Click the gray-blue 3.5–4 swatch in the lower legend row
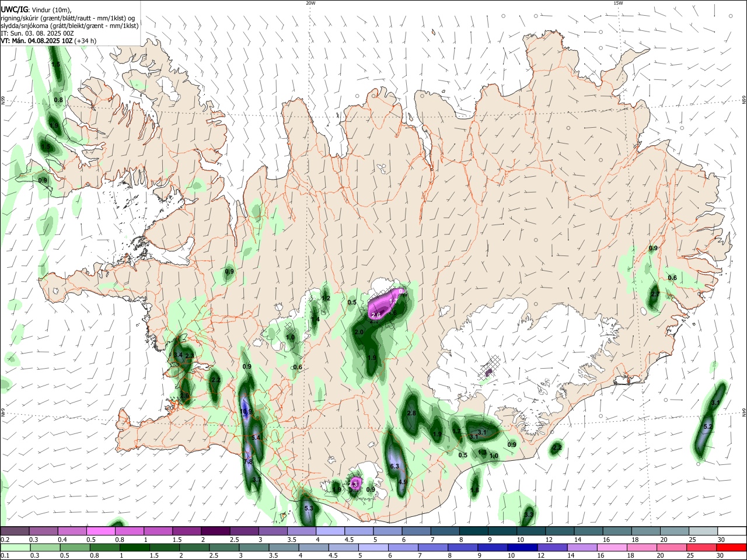747x560 pixels. [284, 547]
